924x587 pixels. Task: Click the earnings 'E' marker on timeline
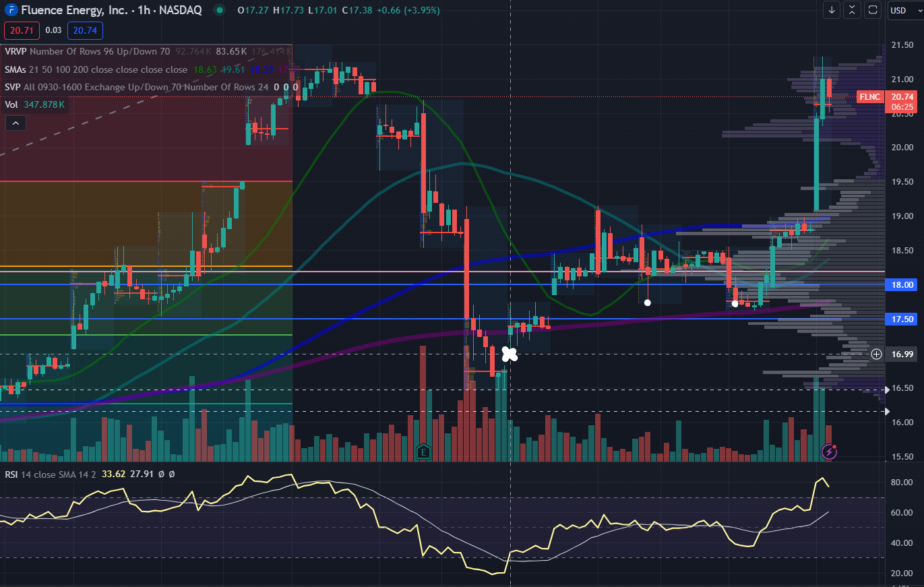[423, 451]
